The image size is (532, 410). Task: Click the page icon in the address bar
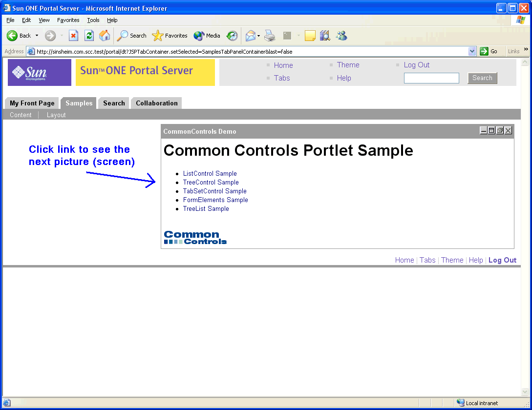point(31,52)
